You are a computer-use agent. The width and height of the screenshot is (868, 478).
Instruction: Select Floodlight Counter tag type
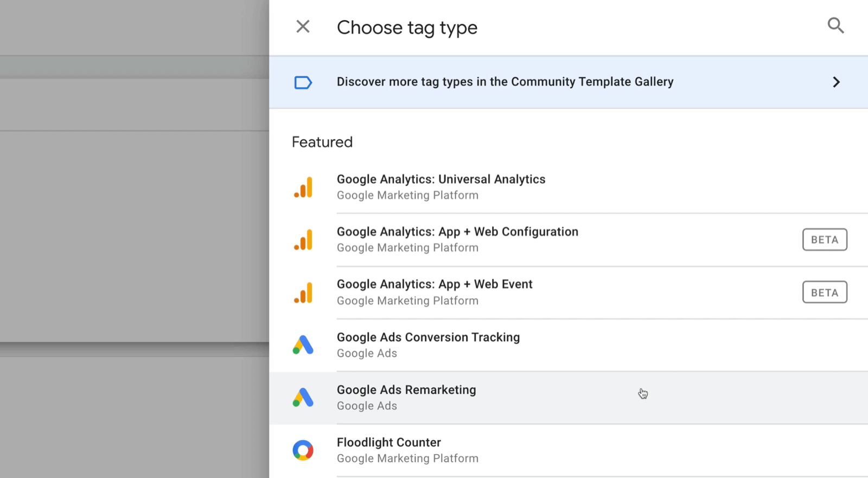pyautogui.click(x=388, y=443)
